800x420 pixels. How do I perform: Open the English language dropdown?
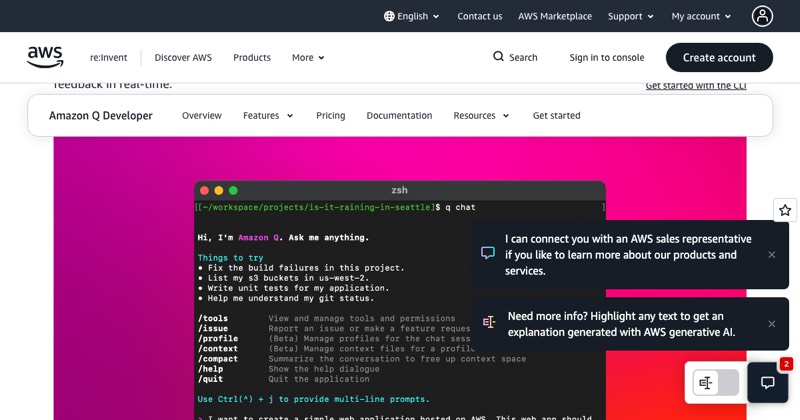click(412, 16)
